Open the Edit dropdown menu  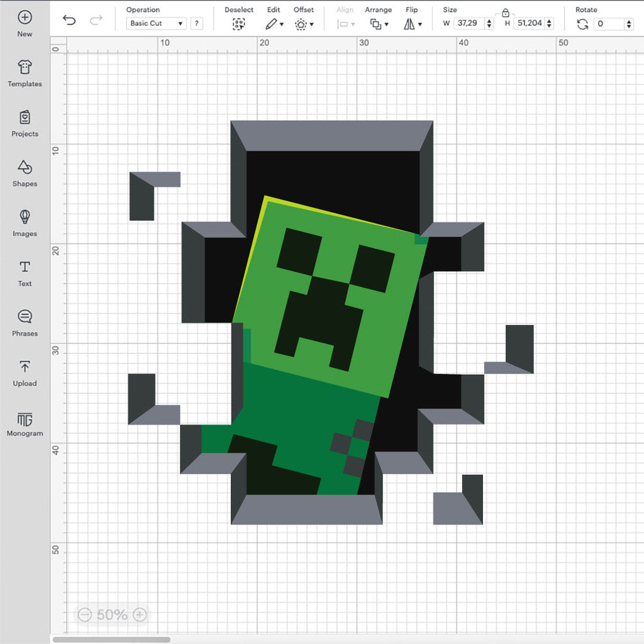tap(274, 24)
